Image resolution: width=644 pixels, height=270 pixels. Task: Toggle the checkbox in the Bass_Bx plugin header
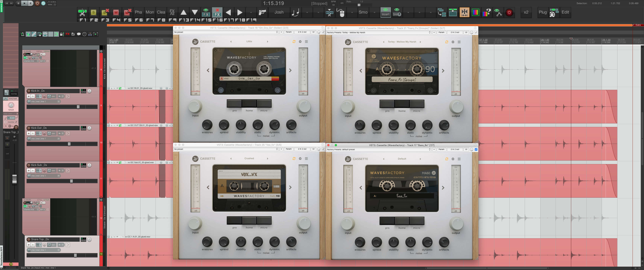click(x=476, y=149)
